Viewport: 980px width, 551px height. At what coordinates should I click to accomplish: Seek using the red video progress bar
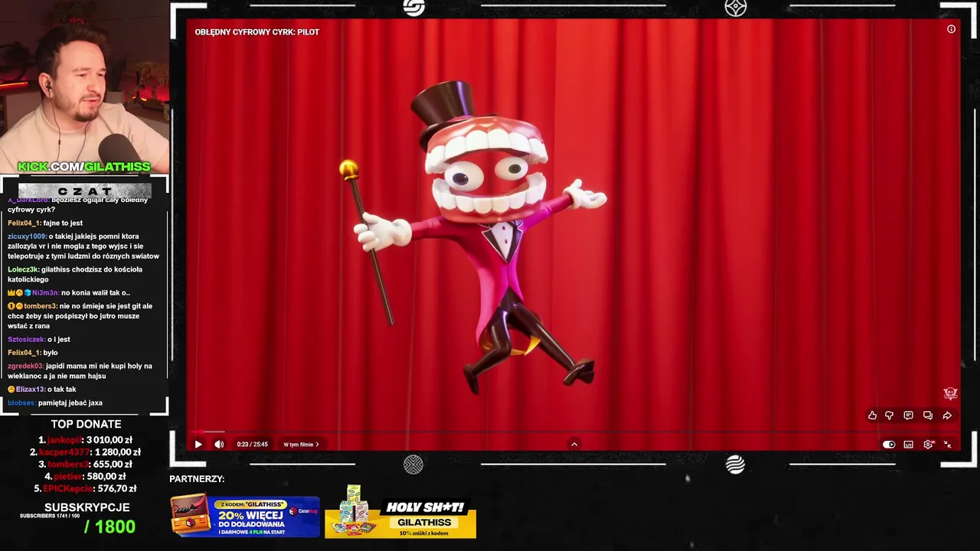tap(574, 432)
